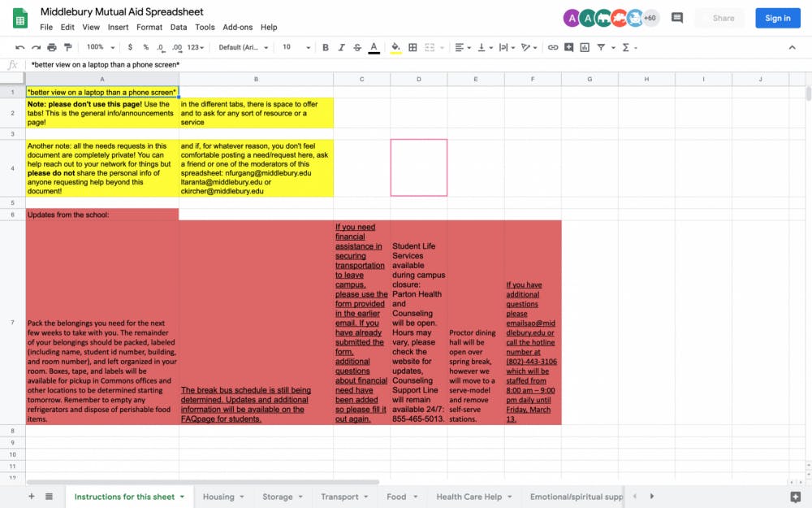Open the fill color picker
Image resolution: width=812 pixels, height=508 pixels.
click(x=395, y=48)
